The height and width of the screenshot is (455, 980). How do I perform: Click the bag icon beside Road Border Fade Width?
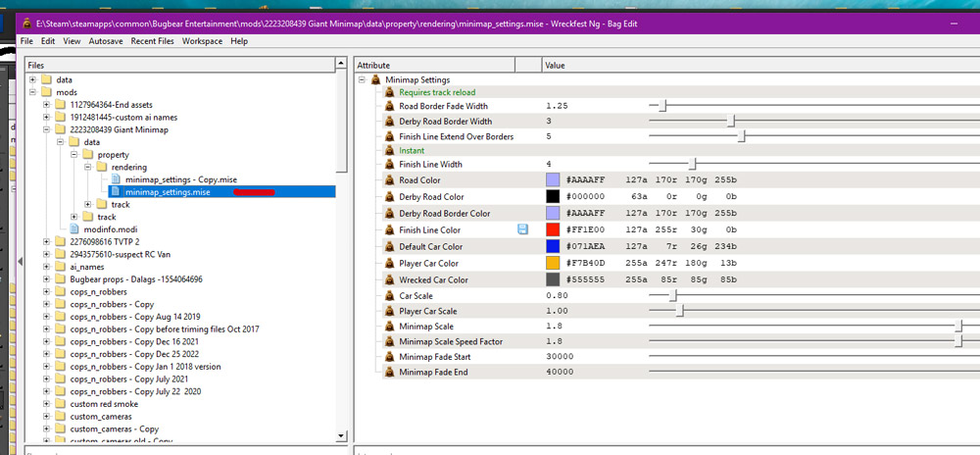pyautogui.click(x=389, y=106)
